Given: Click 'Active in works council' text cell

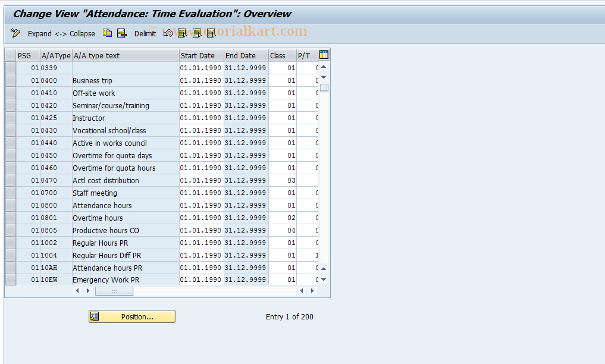Looking at the screenshot, I should (126, 143).
